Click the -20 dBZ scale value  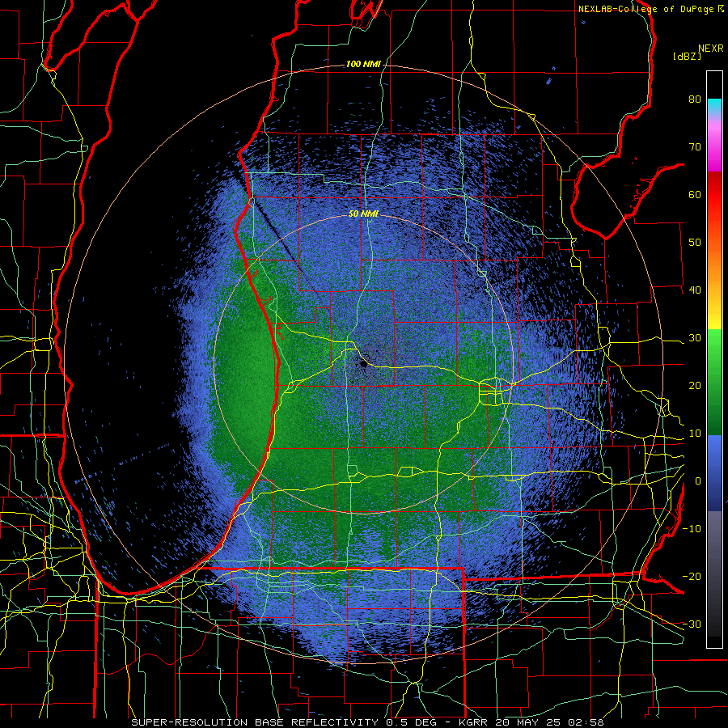pos(692,577)
